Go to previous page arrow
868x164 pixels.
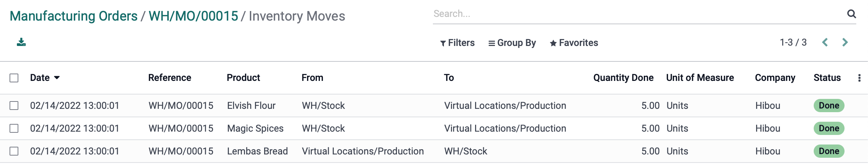click(825, 43)
